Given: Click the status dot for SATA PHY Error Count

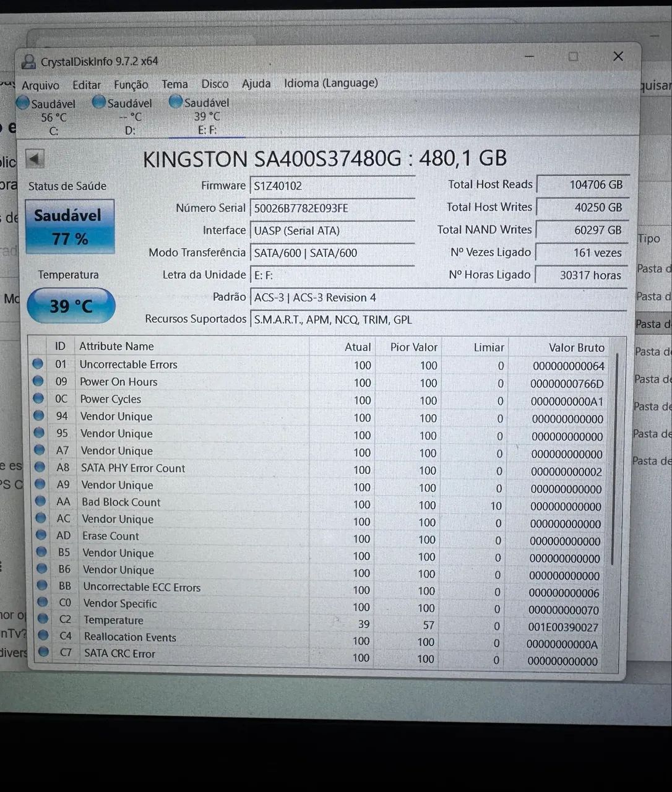Looking at the screenshot, I should pyautogui.click(x=40, y=467).
